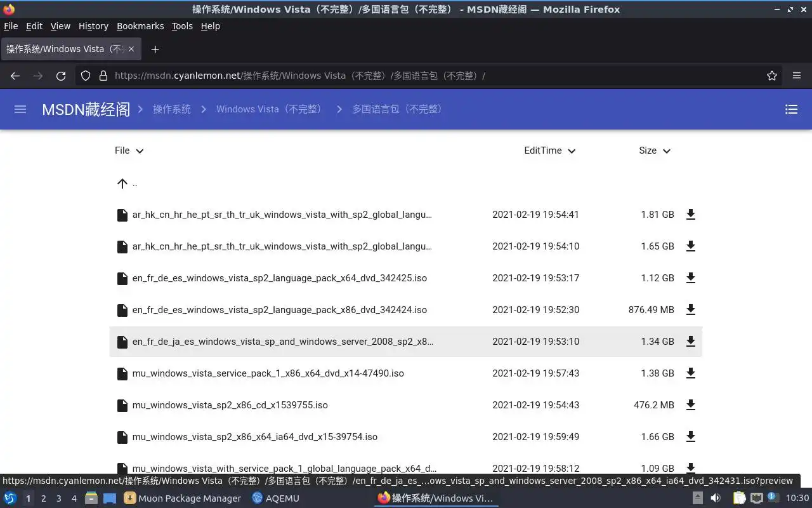Download the 1.65 GB global language pack file
Image resolution: width=812 pixels, height=508 pixels.
(x=691, y=246)
